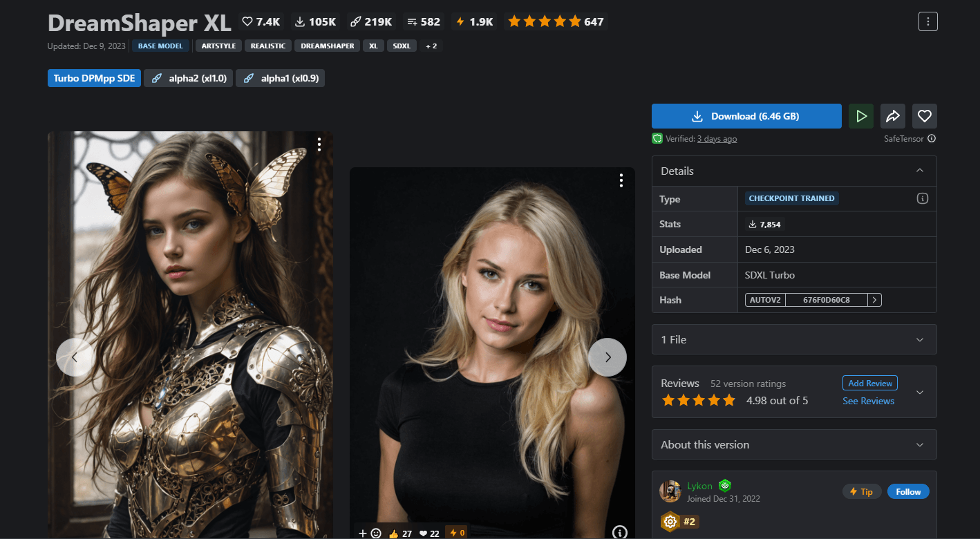Go to next image in carousel
This screenshot has height=539, width=980.
click(x=607, y=357)
